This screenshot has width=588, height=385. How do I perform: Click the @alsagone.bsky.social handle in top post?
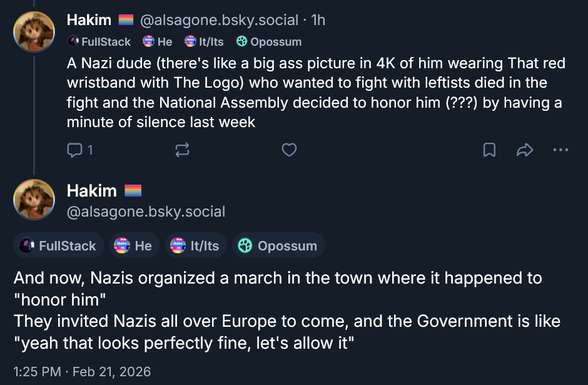[x=218, y=20]
